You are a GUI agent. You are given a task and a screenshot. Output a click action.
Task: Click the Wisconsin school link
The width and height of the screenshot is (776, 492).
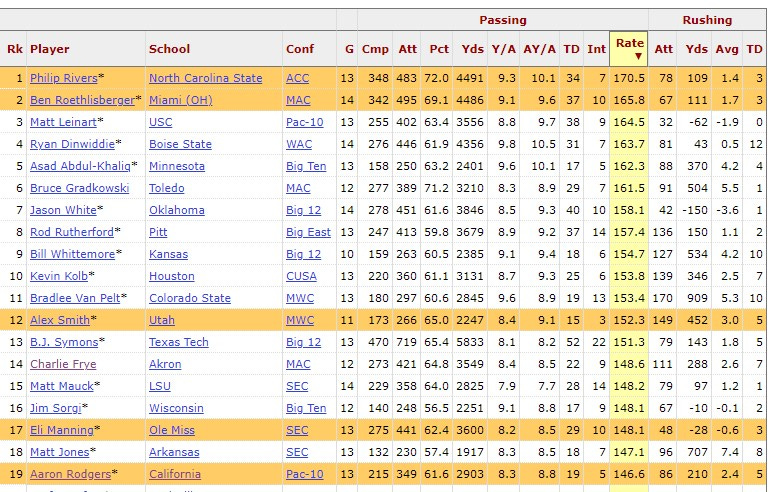[176, 408]
